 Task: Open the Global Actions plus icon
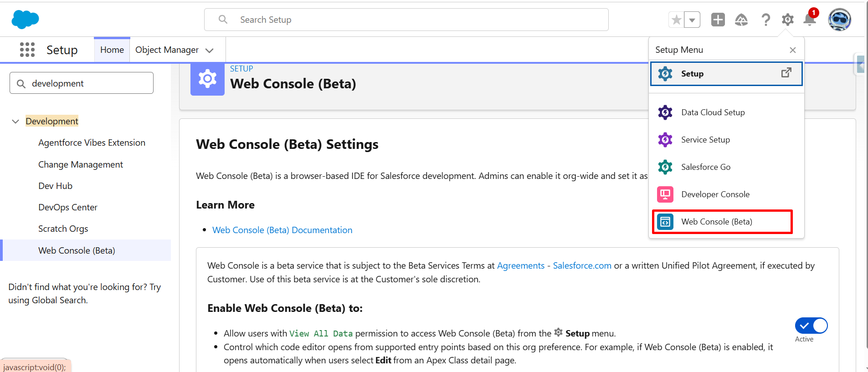(x=718, y=20)
